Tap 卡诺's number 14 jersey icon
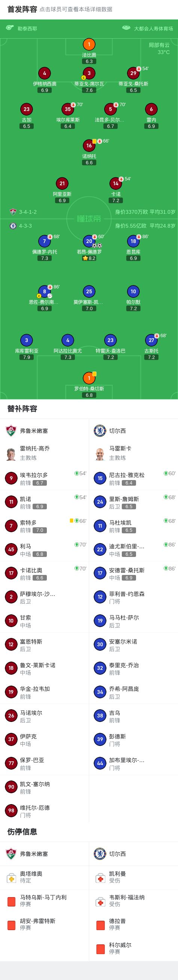The height and width of the screenshot is (980, 178). pyautogui.click(x=116, y=183)
